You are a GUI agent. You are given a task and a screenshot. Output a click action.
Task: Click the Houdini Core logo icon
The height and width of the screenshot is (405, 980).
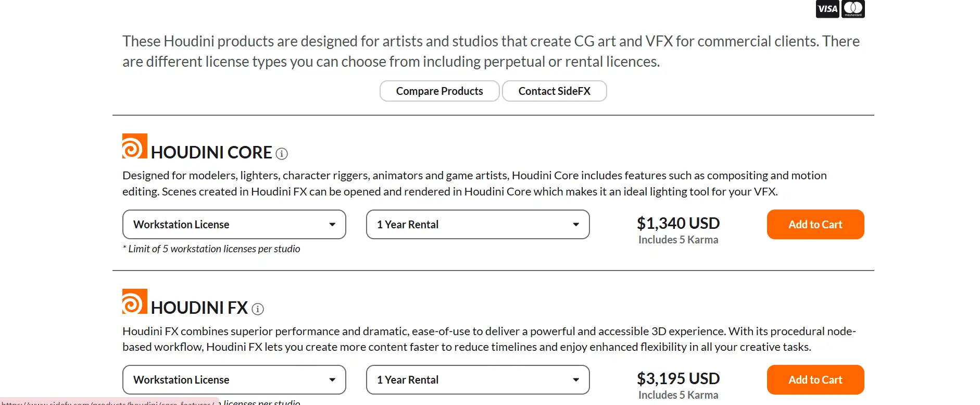pyautogui.click(x=134, y=146)
